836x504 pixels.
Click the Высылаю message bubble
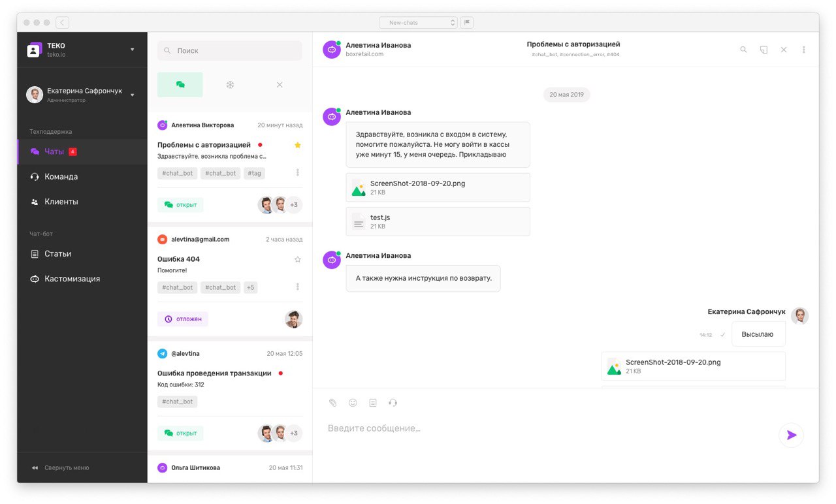click(758, 334)
